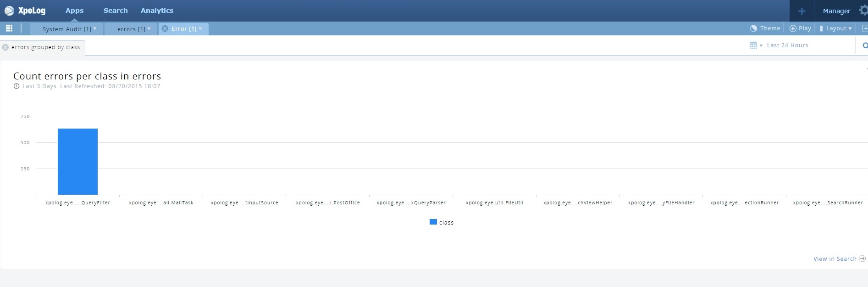Click the Play button

[x=800, y=28]
